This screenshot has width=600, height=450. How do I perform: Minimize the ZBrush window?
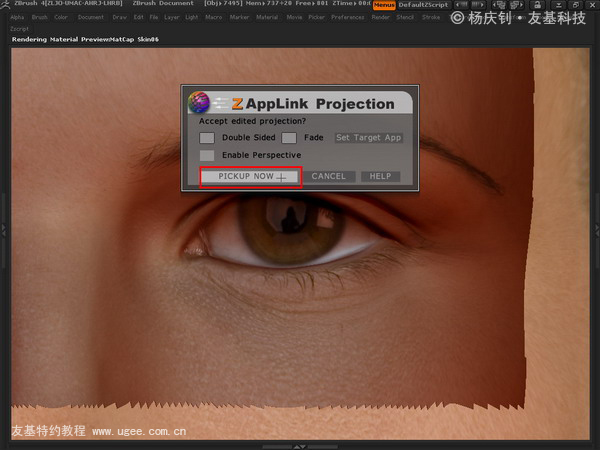559,5
